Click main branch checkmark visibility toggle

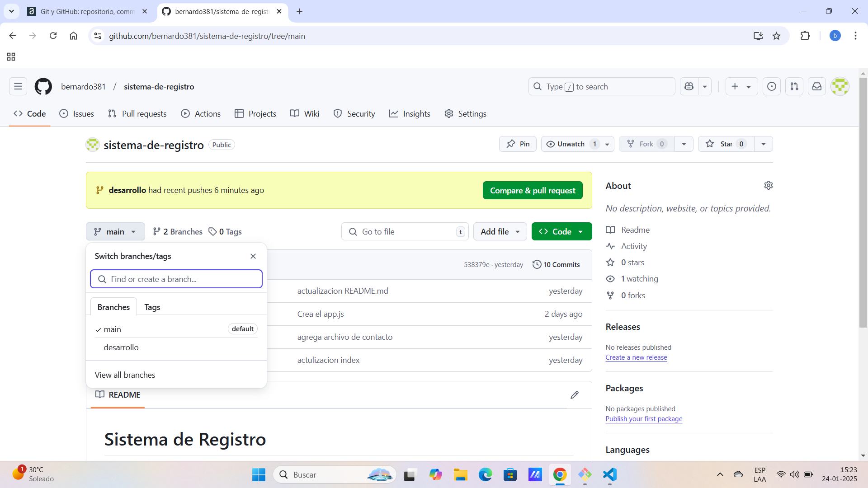click(x=98, y=329)
